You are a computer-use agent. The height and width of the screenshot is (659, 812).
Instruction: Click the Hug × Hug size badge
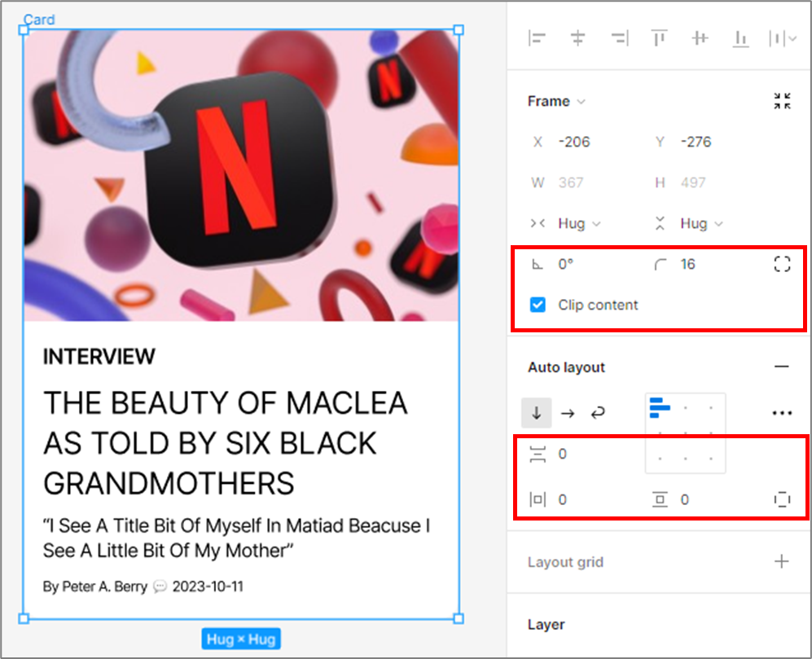(x=241, y=639)
